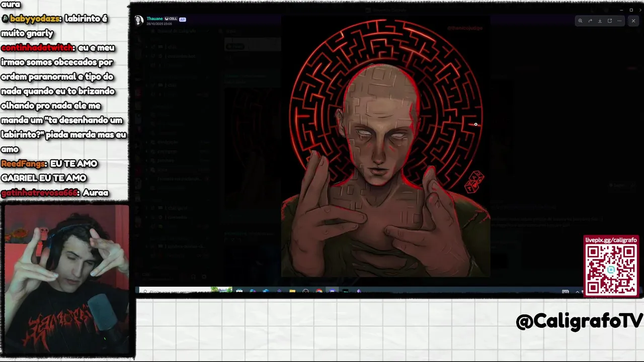Click chat username gatinhatrevosa666
Screen dimensions: 644x362
point(40,193)
